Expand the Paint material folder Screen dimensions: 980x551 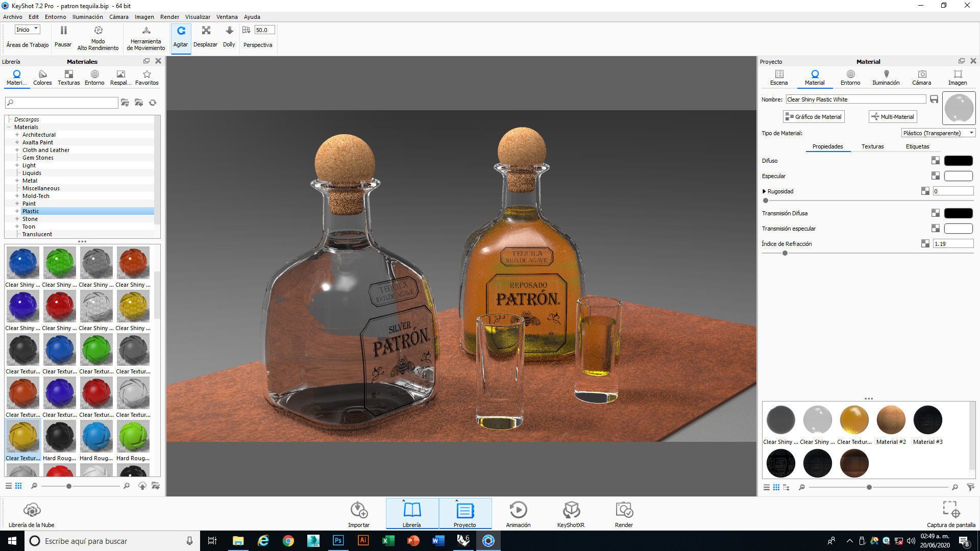(x=17, y=204)
